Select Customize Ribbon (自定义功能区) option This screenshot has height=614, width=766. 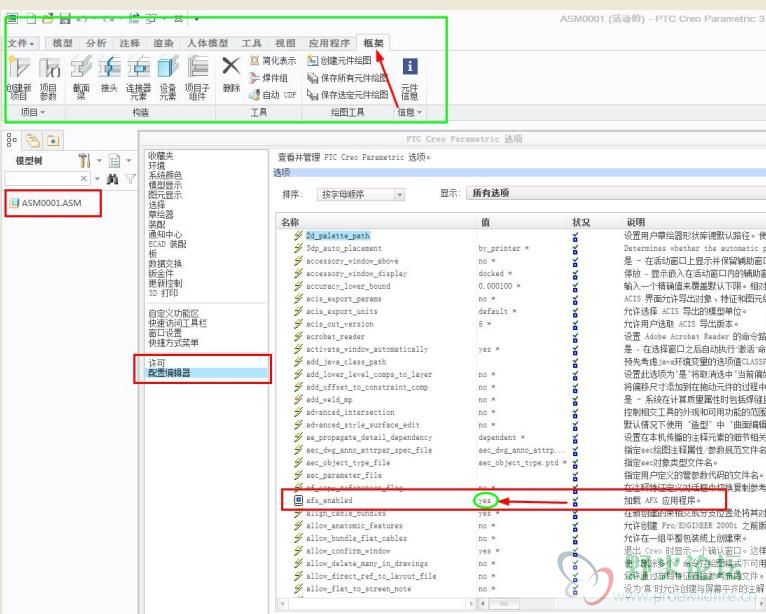(x=173, y=314)
